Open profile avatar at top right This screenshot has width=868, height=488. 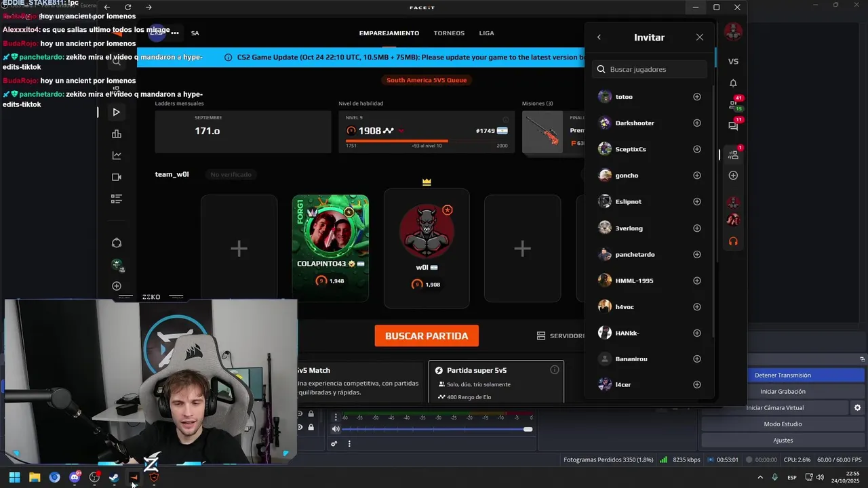click(x=733, y=31)
